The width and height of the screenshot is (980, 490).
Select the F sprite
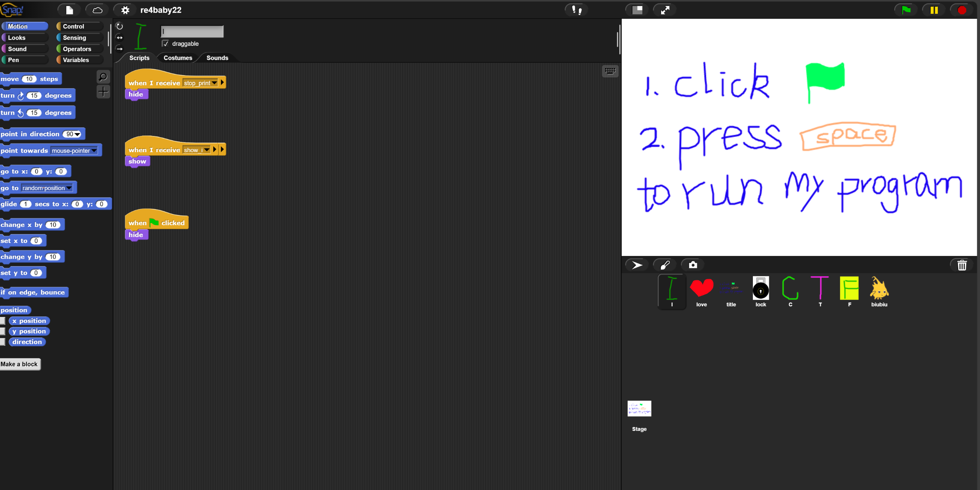point(850,292)
